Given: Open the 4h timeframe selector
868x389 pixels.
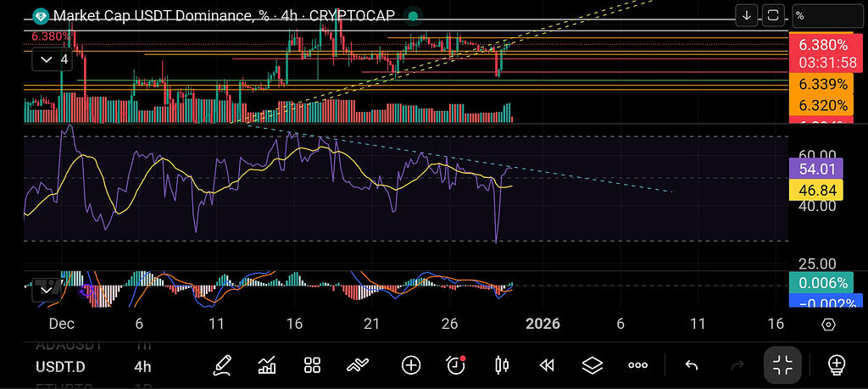Looking at the screenshot, I should coord(142,366).
